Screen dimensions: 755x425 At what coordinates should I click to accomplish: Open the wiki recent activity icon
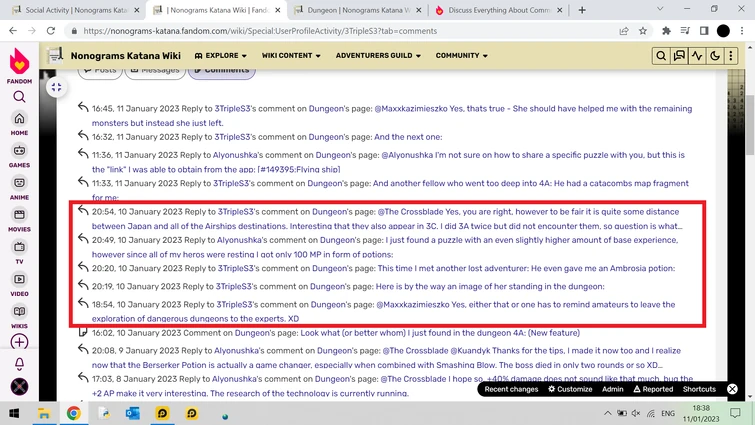(697, 56)
